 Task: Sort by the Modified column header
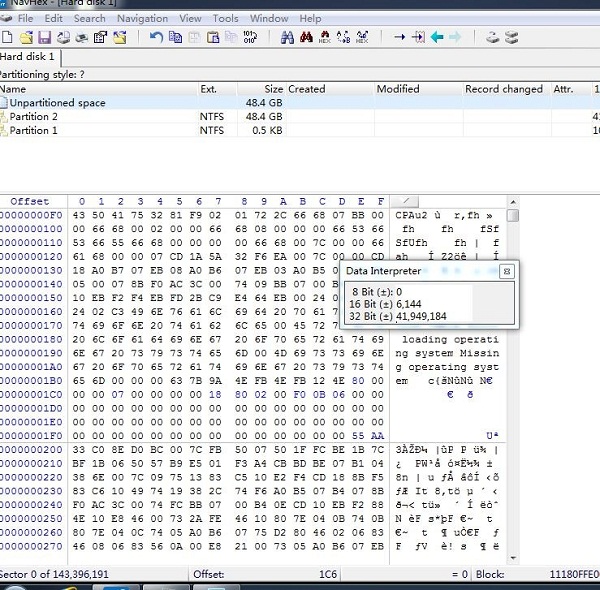[419, 89]
